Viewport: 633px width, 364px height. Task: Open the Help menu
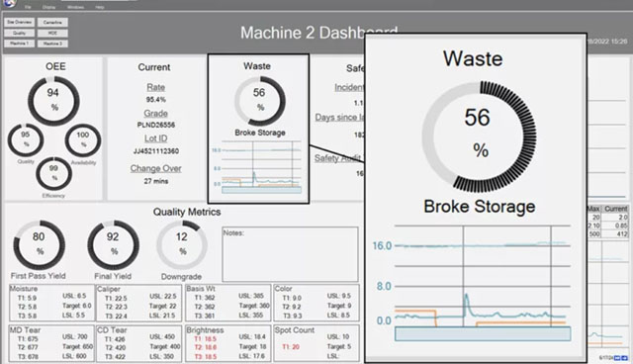(x=100, y=7)
